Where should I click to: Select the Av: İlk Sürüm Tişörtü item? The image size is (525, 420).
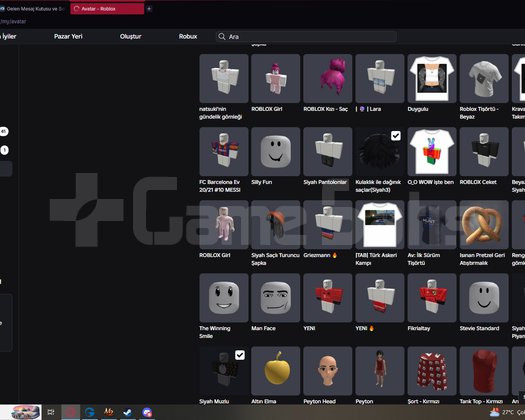click(432, 225)
